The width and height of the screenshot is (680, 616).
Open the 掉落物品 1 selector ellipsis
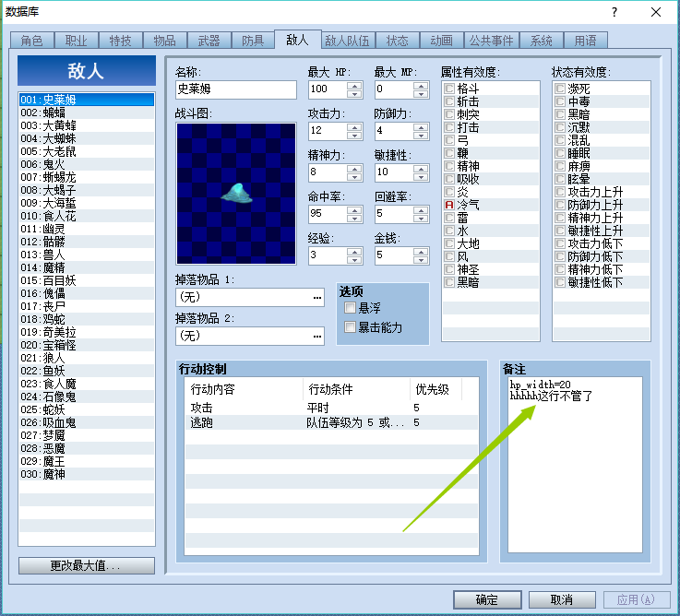pos(317,298)
